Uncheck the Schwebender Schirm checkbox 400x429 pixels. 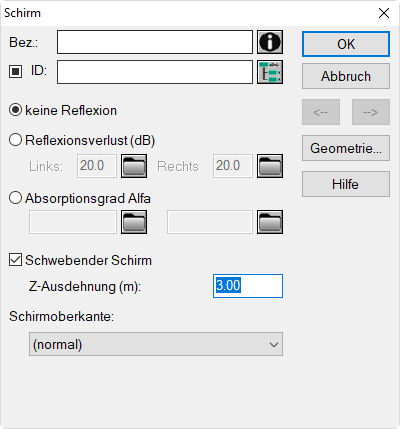(15, 260)
